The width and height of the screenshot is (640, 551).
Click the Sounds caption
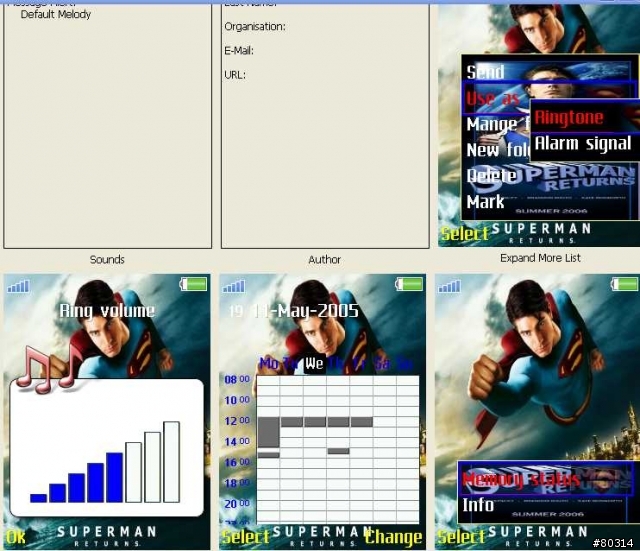(107, 260)
